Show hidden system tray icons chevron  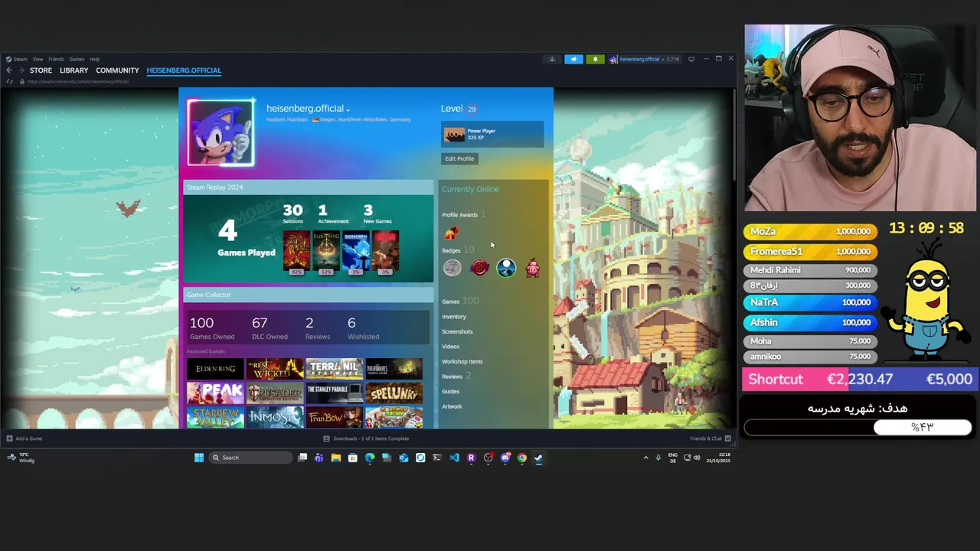coord(645,458)
